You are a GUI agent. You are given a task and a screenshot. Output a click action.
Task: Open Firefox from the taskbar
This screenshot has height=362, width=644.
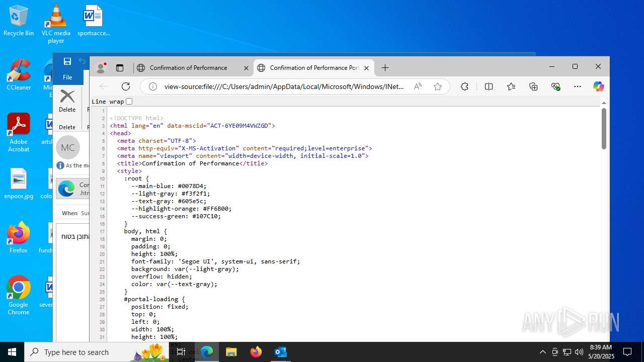(256, 352)
